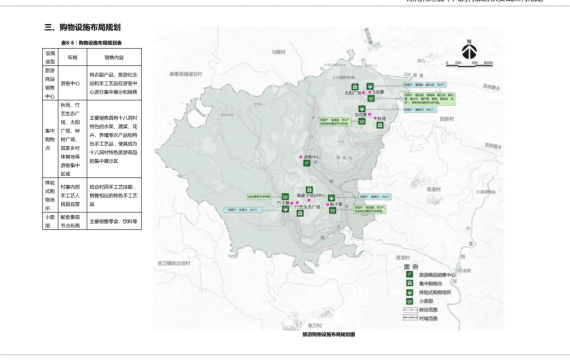Click the house icon above 高椅子培训中心

tap(309, 189)
